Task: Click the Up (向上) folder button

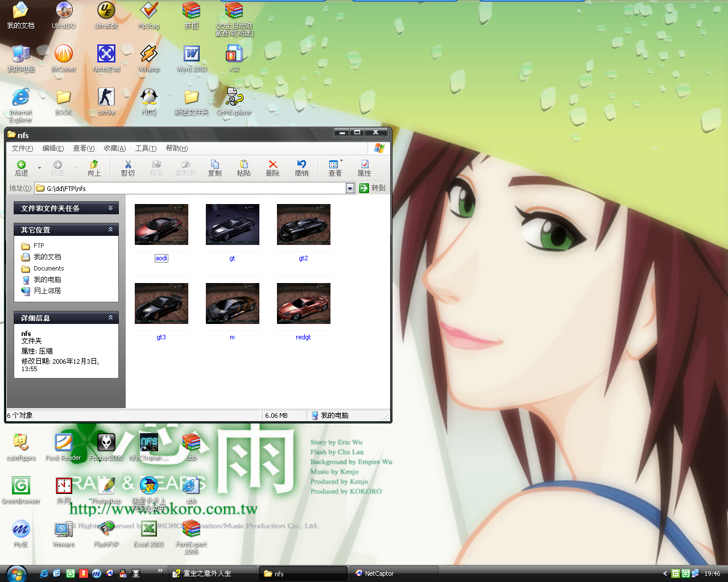Action: click(94, 168)
